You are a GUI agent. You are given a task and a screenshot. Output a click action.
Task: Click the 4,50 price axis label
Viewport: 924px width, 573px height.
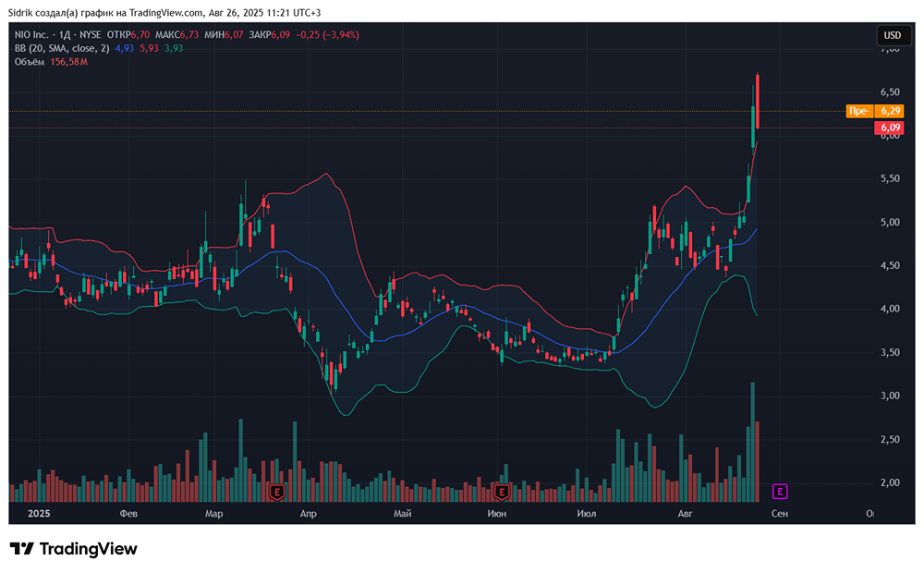(x=890, y=266)
